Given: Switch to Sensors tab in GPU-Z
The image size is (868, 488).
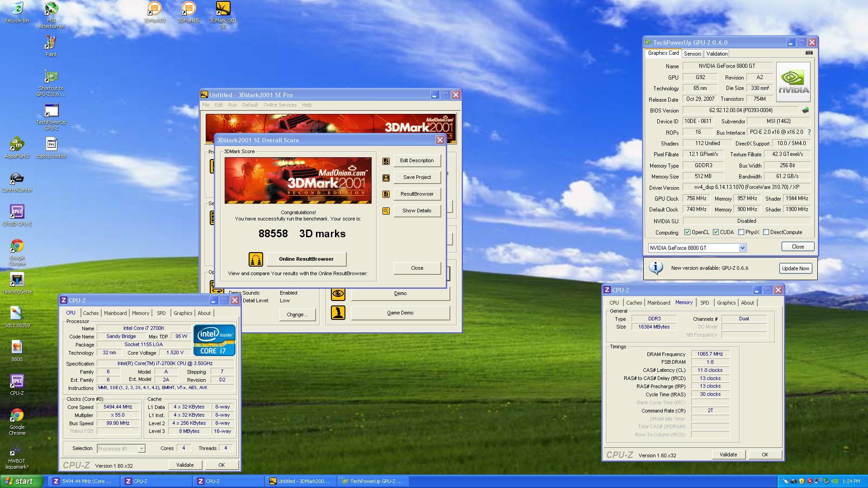Looking at the screenshot, I should [692, 54].
